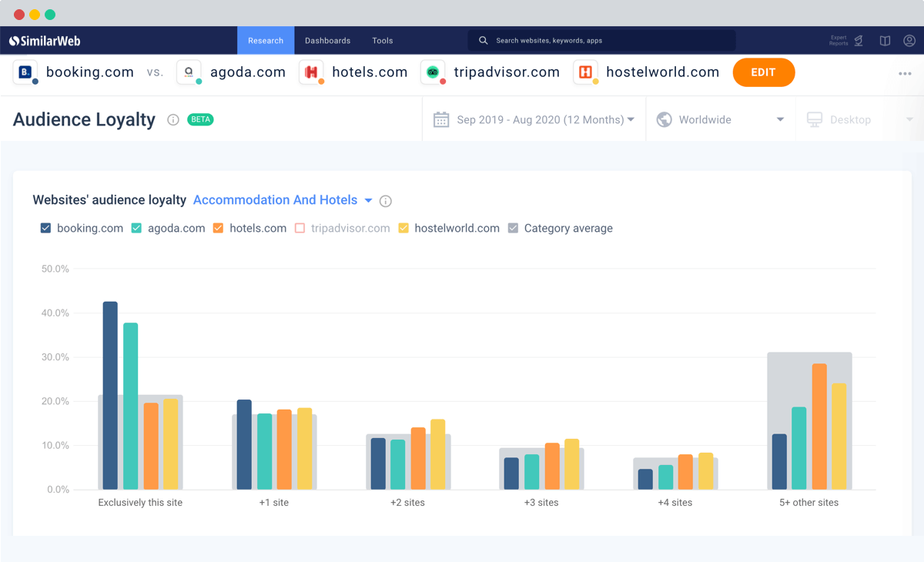The image size is (924, 562).
Task: Click the 'vs.' text
Action: [x=156, y=72]
